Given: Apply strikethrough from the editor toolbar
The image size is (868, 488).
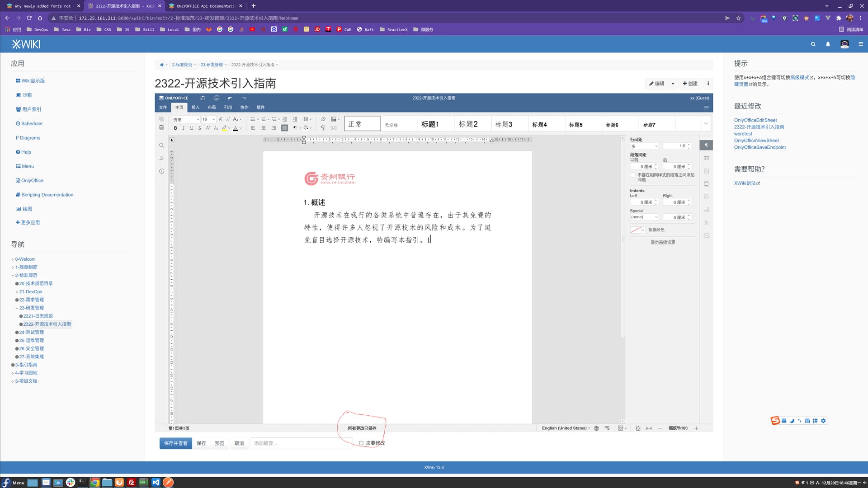Looking at the screenshot, I should 199,128.
